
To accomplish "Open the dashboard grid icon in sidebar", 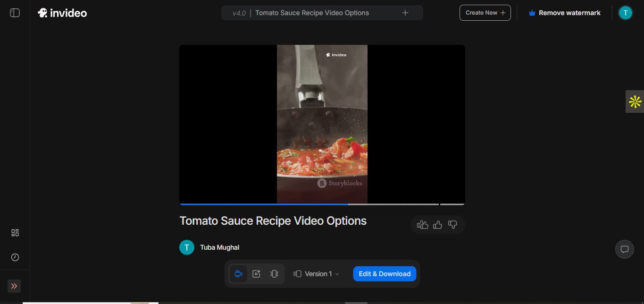I will (15, 233).
